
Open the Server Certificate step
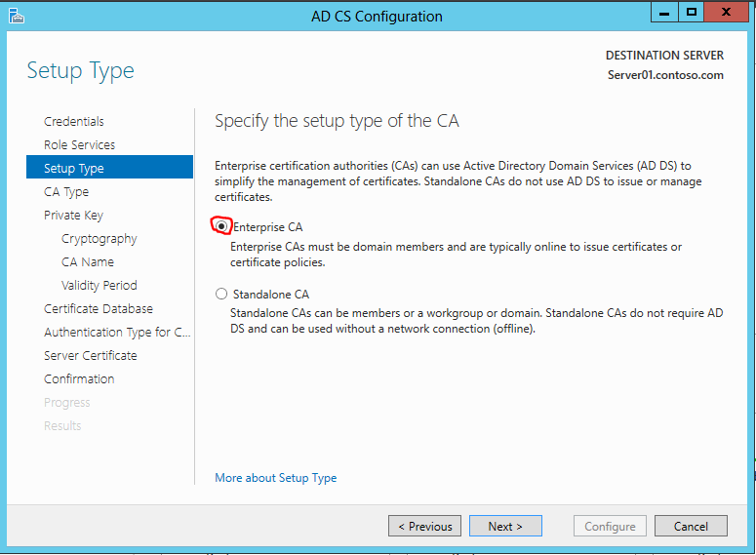pos(90,355)
